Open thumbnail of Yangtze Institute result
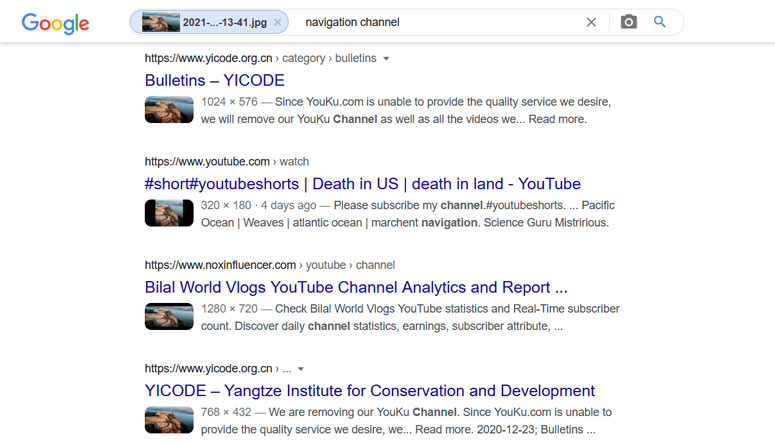 coord(169,420)
